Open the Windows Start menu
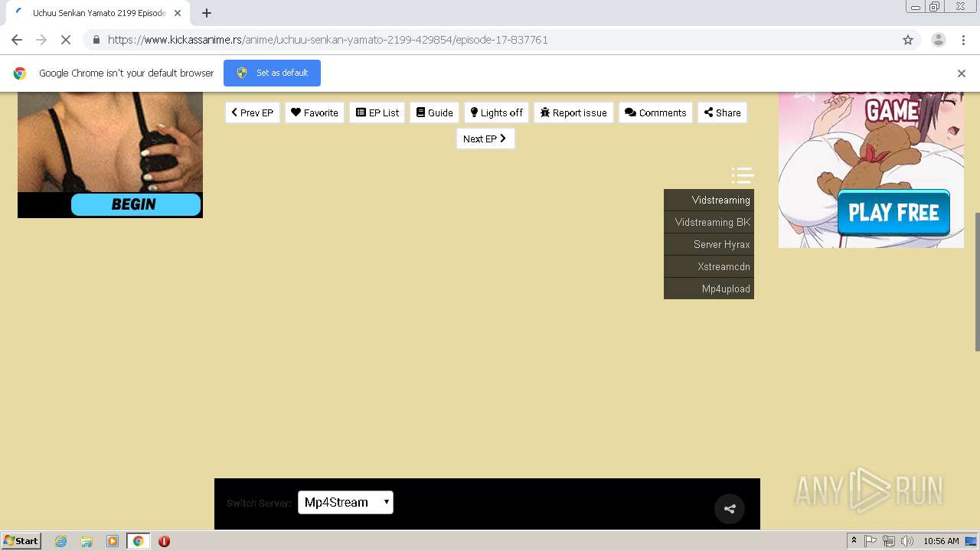The image size is (980, 551). click(x=21, y=541)
